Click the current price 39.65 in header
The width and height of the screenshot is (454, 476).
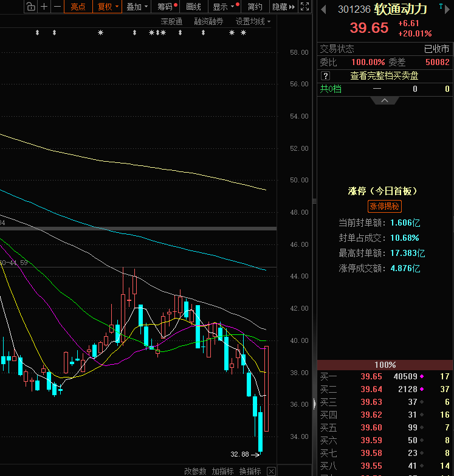(x=369, y=28)
